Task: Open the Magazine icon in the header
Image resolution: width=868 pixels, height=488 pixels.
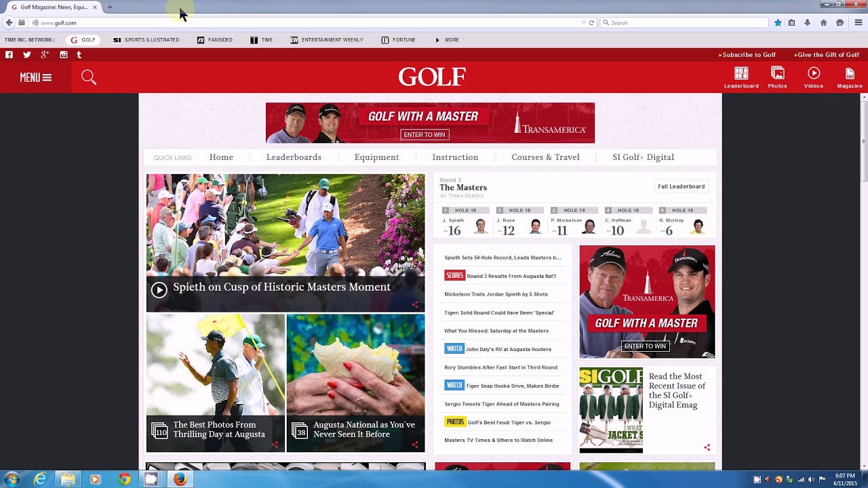Action: pyautogui.click(x=850, y=77)
